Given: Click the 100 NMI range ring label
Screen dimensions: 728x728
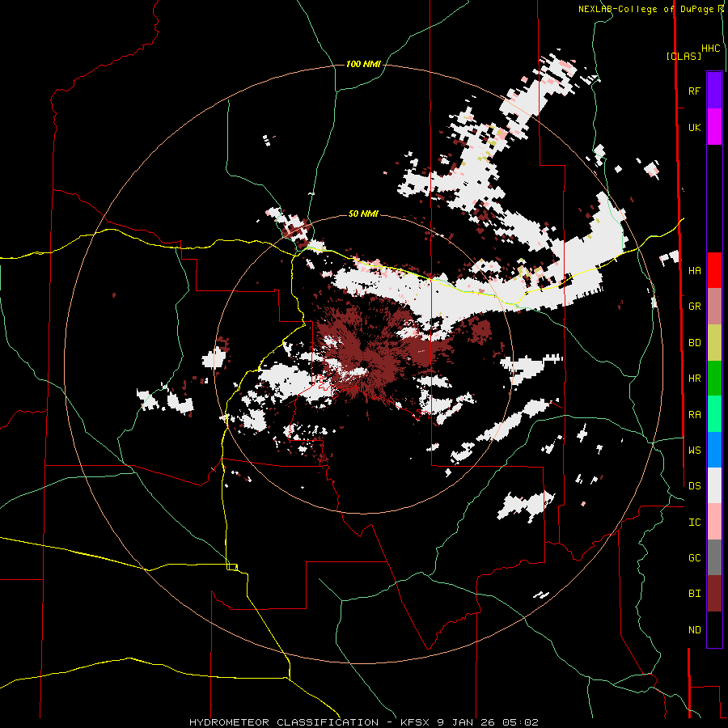Looking at the screenshot, I should (x=363, y=64).
